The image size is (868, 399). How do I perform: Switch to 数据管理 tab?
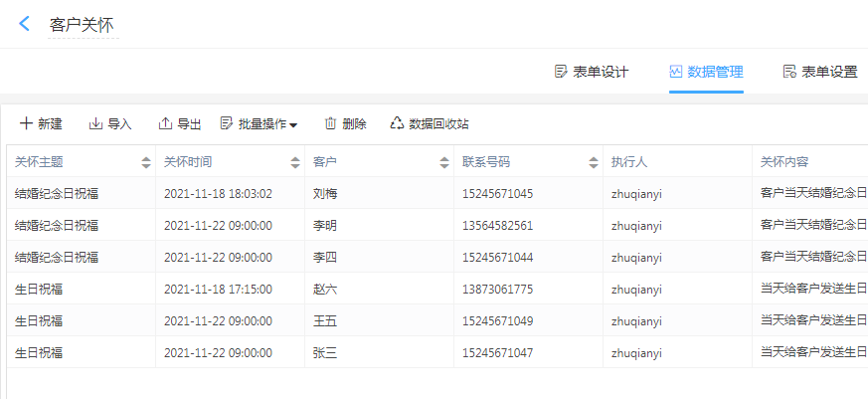[x=706, y=72]
